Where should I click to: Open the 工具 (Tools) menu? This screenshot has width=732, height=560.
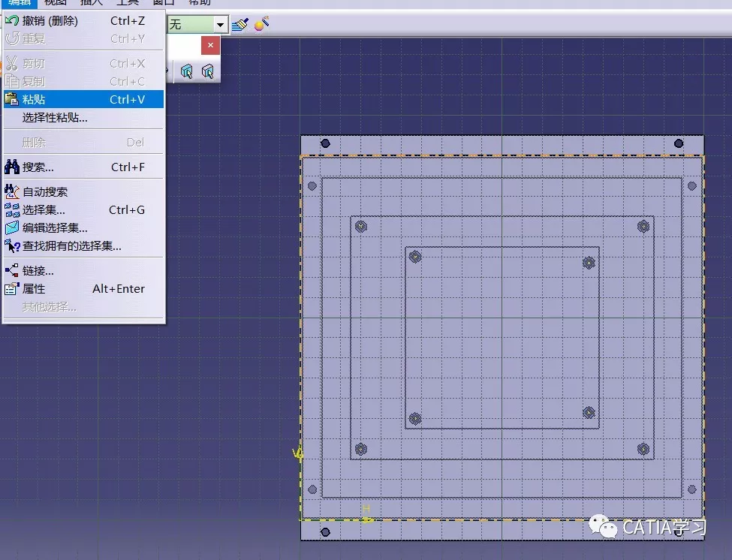pyautogui.click(x=127, y=2)
